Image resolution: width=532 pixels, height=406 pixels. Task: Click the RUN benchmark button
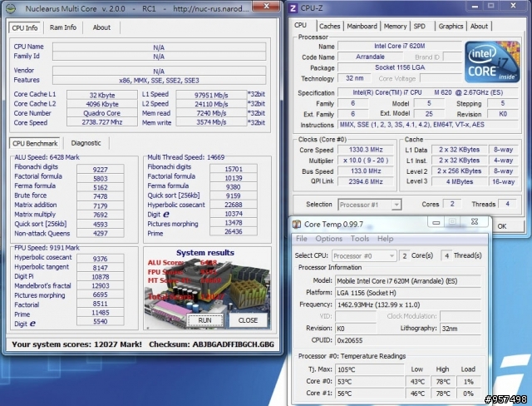pos(204,320)
